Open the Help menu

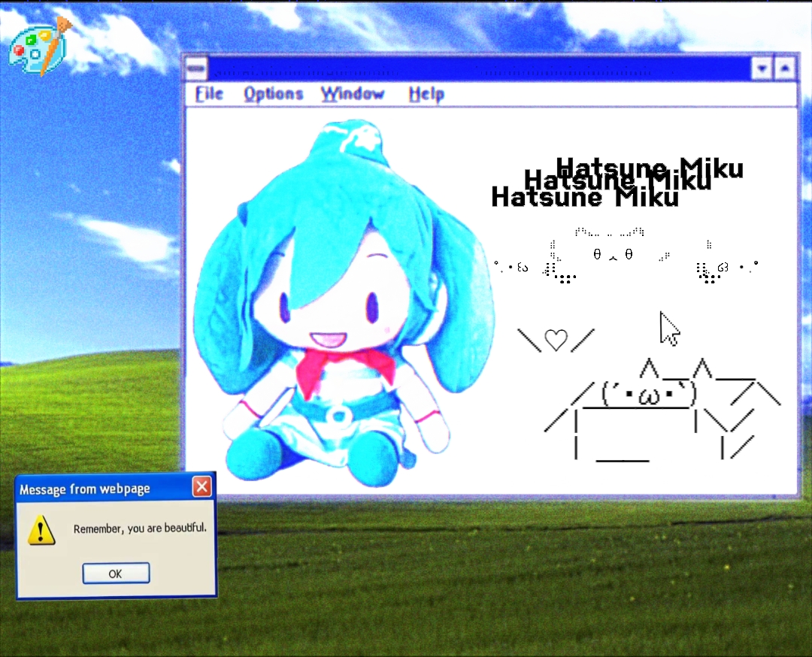point(426,94)
